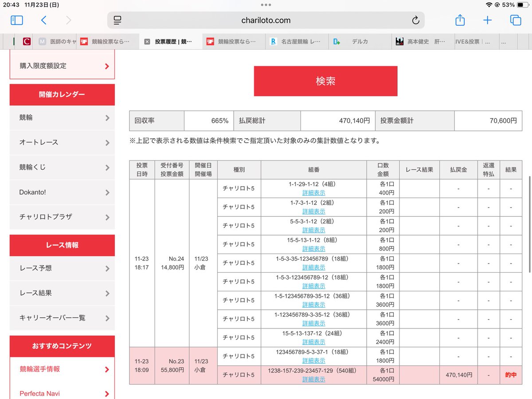The image size is (532, 399).
Task: Open 購入限度額設定 menu item
Action: pyautogui.click(x=62, y=66)
